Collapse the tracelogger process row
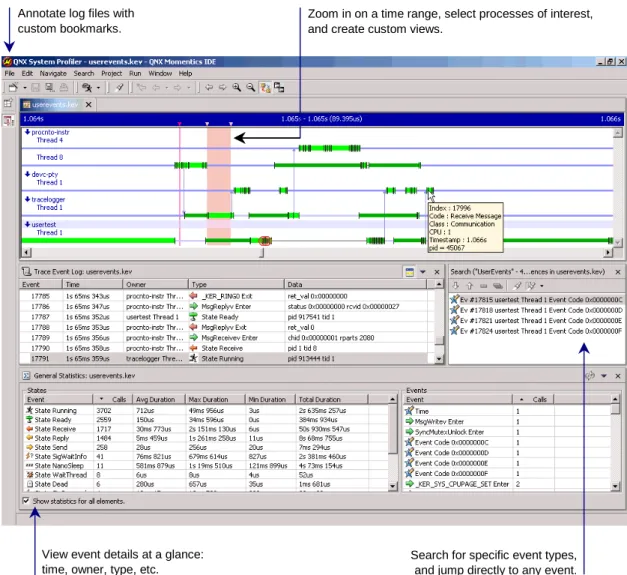The image size is (627, 575). (x=27, y=199)
